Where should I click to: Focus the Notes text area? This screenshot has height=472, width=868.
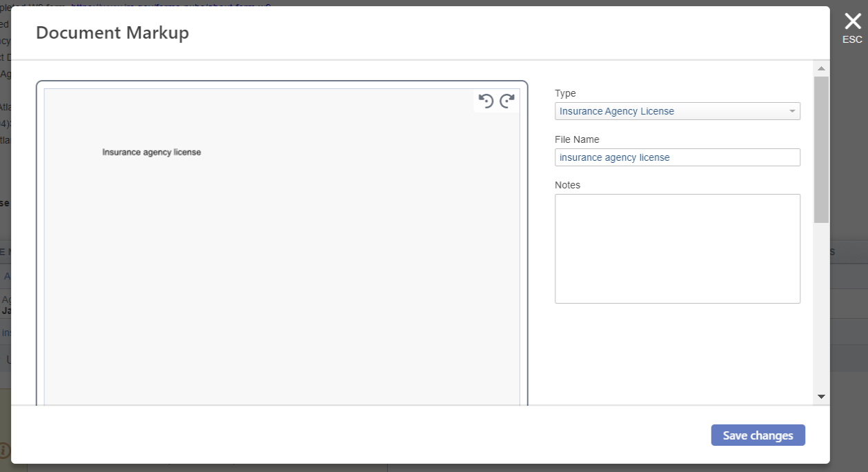[677, 248]
